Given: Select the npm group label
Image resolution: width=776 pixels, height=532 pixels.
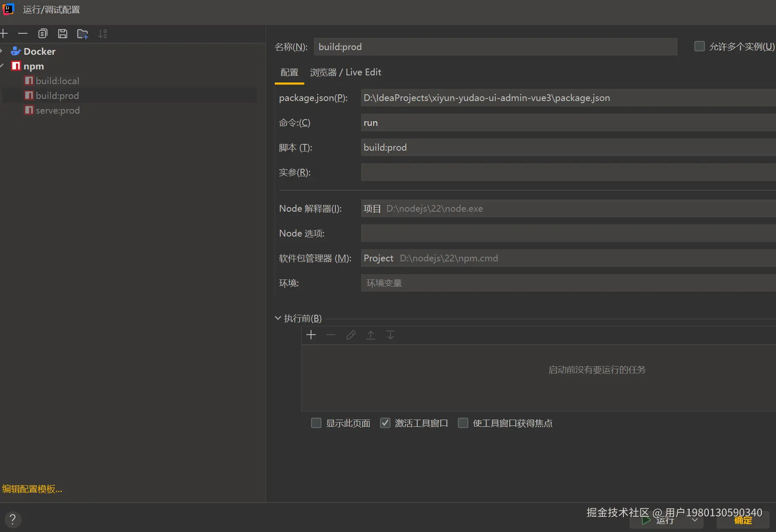Looking at the screenshot, I should coord(34,66).
